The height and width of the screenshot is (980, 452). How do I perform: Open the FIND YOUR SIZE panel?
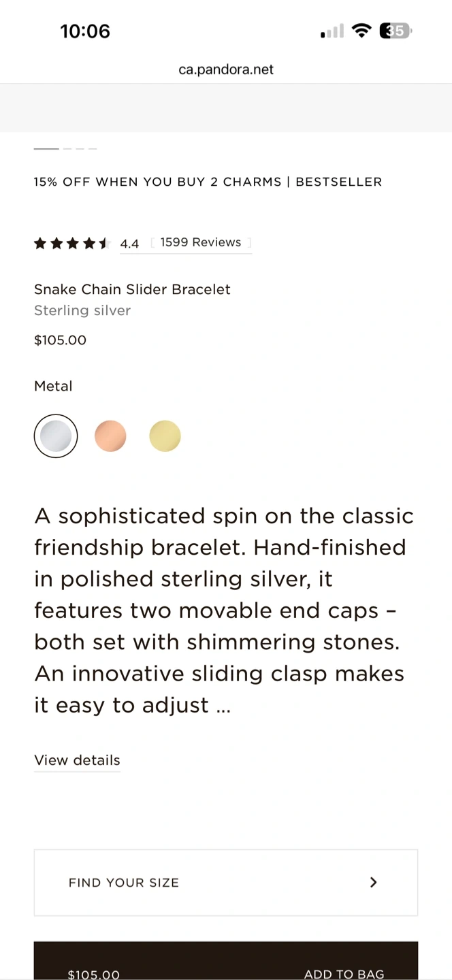coord(226,883)
